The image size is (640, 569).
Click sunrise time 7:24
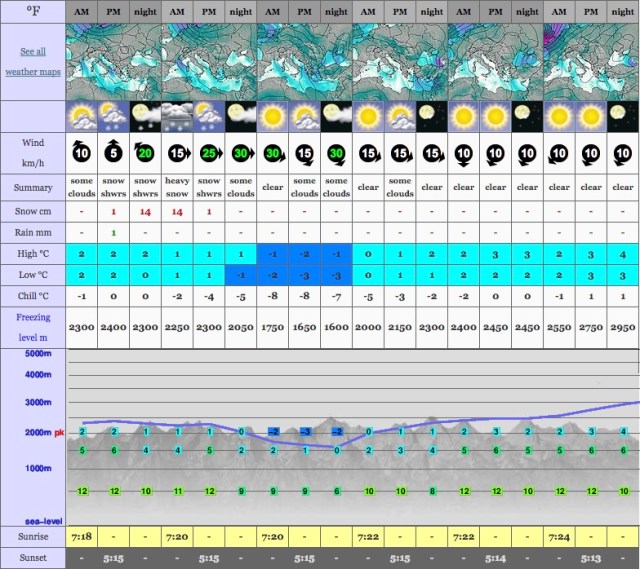point(559,537)
